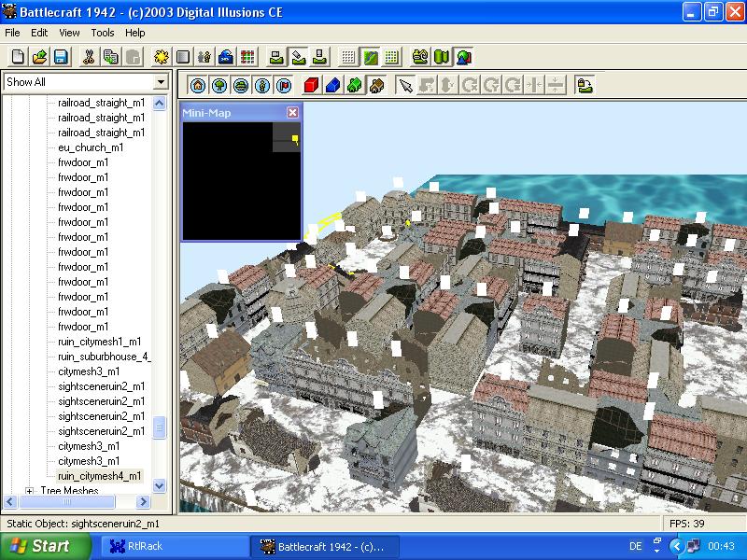Open the Tools menu
The image size is (747, 560).
(103, 33)
